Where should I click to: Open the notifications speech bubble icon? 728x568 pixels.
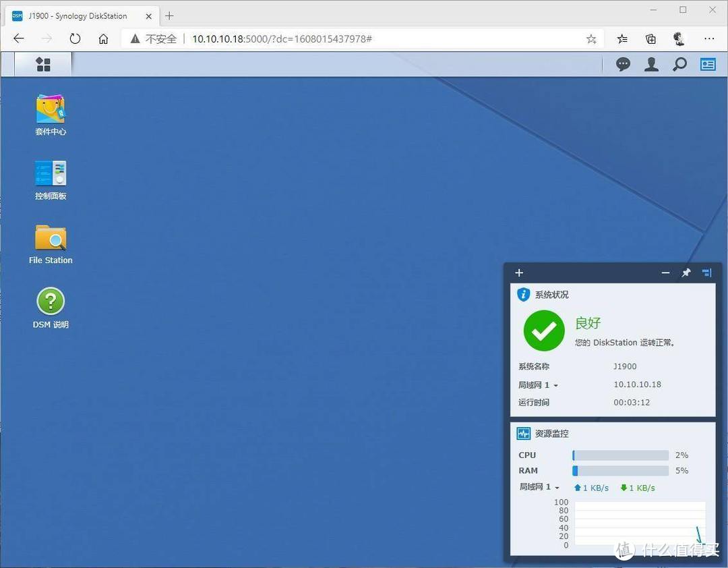pos(623,64)
